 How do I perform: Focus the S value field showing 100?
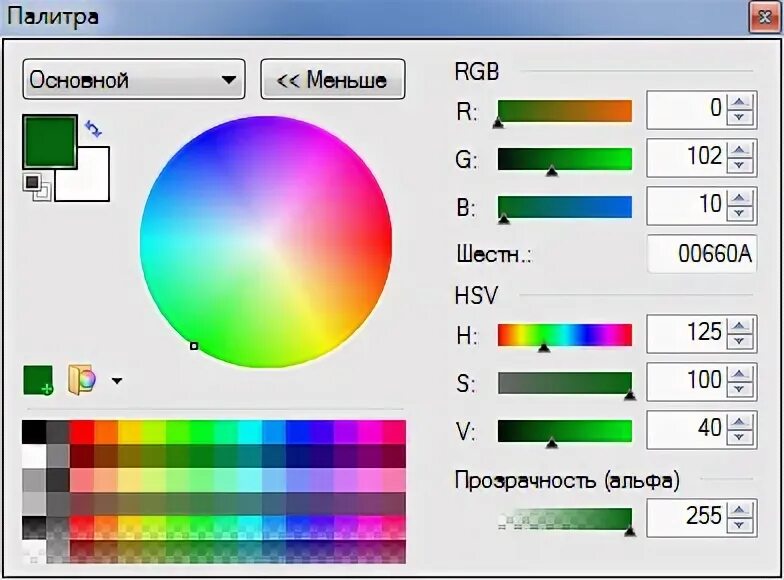tap(686, 382)
